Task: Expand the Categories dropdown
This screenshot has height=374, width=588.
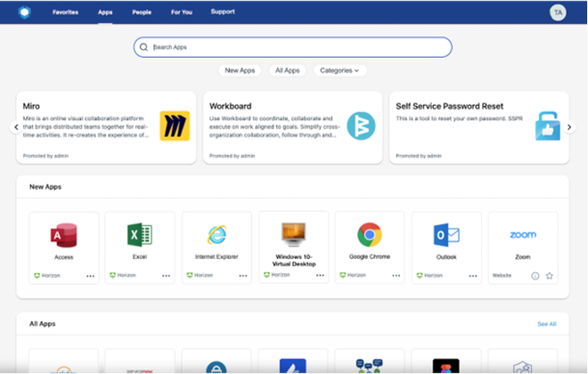Action: [x=340, y=71]
